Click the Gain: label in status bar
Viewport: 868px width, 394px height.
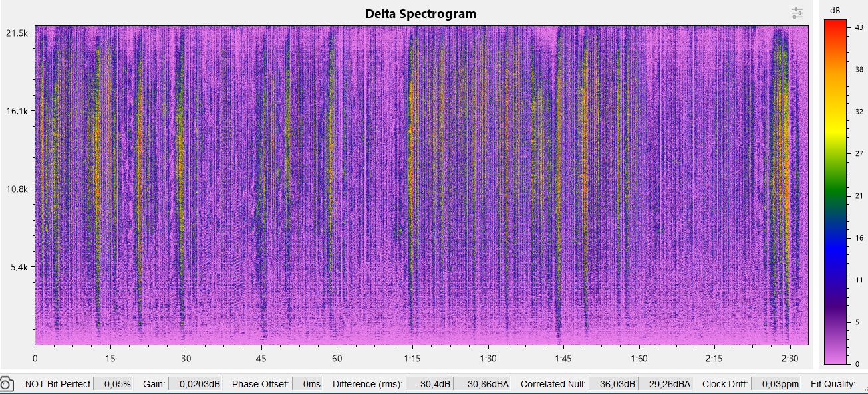pyautogui.click(x=154, y=384)
